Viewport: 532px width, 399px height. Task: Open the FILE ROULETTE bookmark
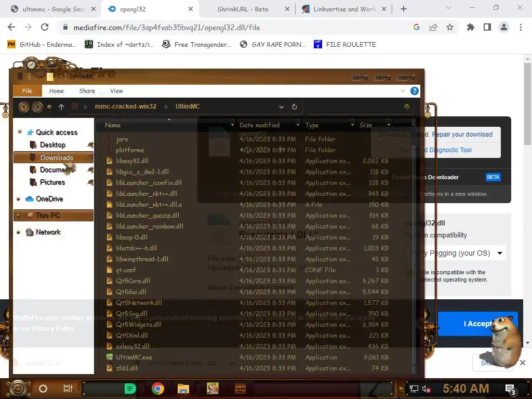point(345,45)
